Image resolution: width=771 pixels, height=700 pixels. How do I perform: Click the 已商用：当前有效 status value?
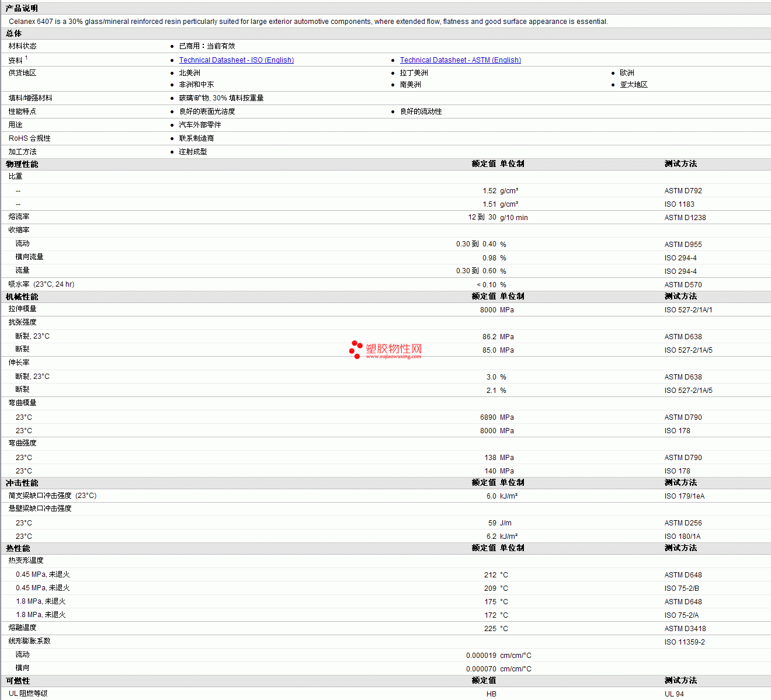point(207,46)
